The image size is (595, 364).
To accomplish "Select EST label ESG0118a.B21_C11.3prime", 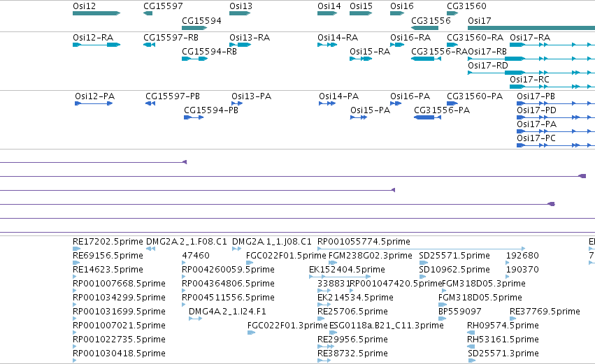I will click(x=386, y=326).
